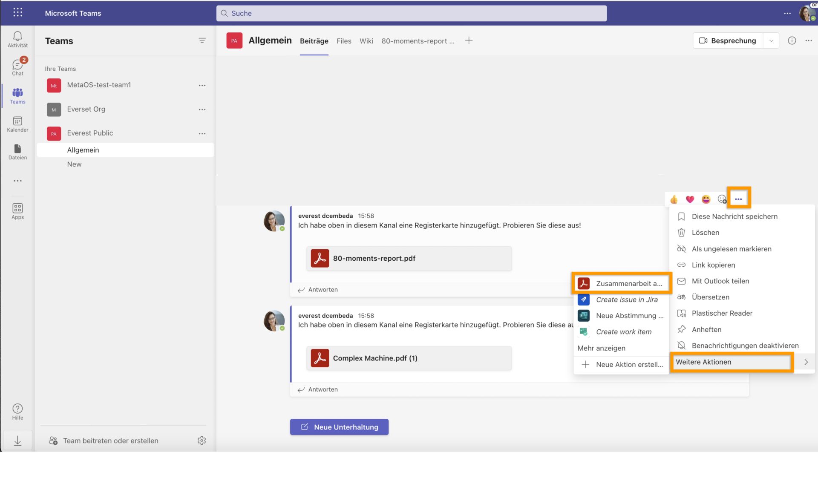The width and height of the screenshot is (818, 504).
Task: Choose Create work item
Action: 621,332
